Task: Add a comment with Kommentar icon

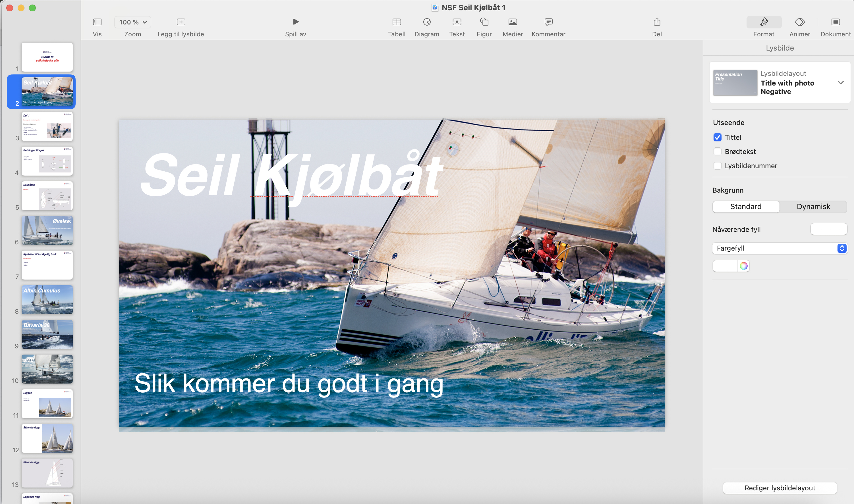Action: (548, 22)
